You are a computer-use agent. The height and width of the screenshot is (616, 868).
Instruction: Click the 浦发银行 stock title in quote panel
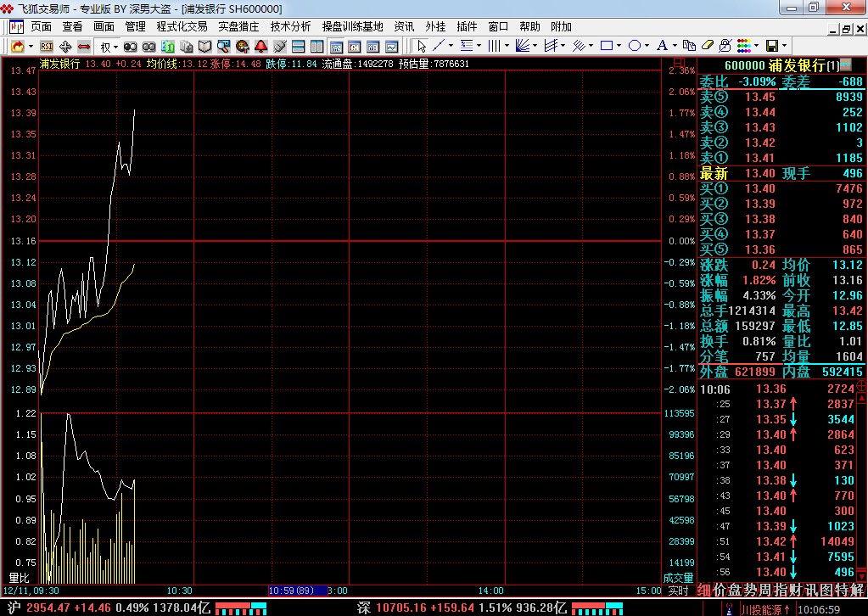(x=797, y=66)
